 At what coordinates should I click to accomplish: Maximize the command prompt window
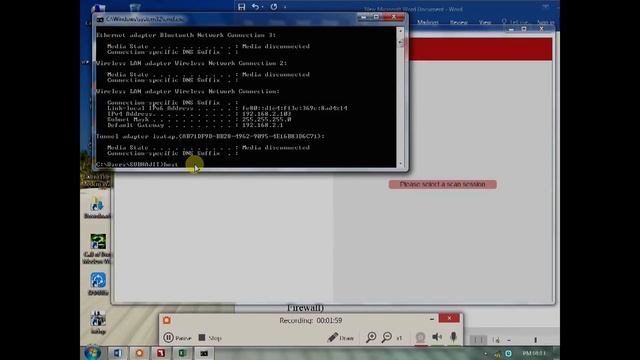[x=376, y=17]
